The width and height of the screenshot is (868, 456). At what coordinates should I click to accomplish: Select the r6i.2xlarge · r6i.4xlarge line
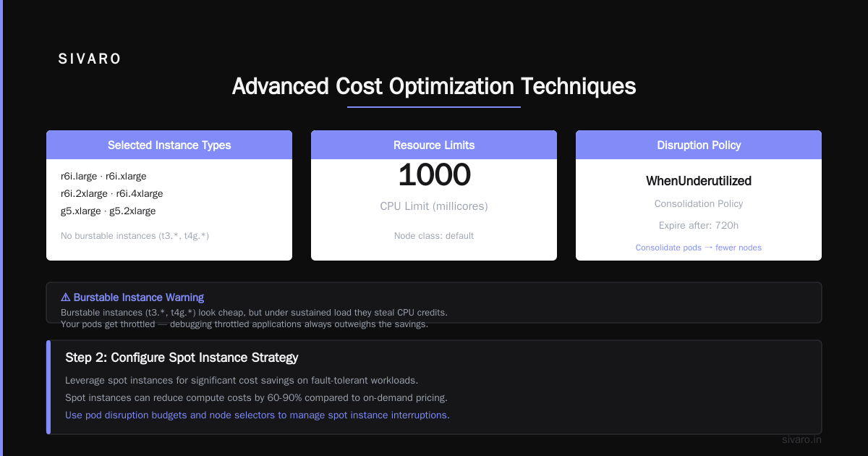pos(112,193)
